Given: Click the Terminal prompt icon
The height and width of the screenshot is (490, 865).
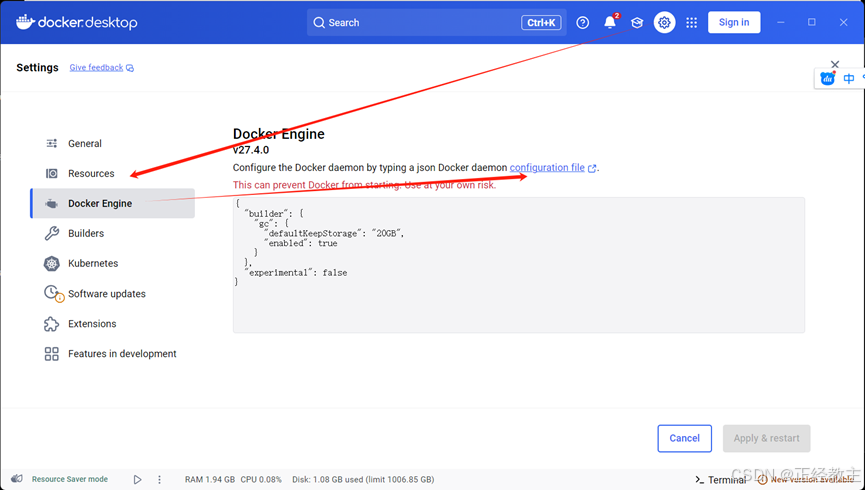Looking at the screenshot, I should pos(700,480).
